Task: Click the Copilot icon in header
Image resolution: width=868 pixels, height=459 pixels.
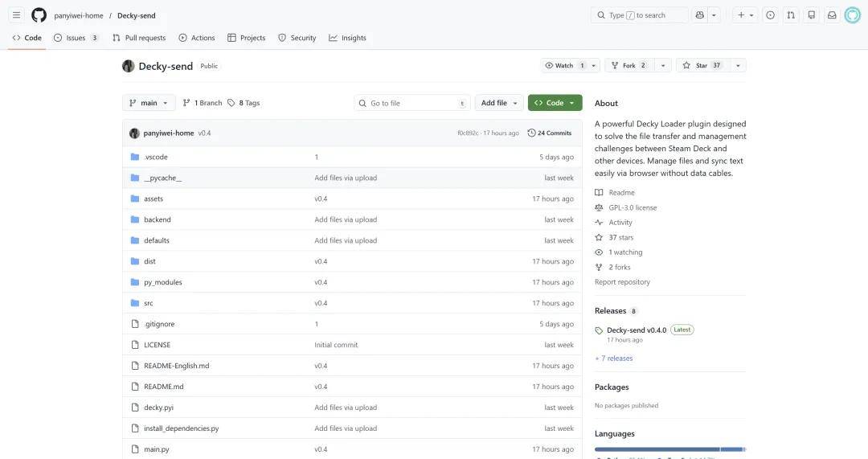Action: (x=699, y=15)
